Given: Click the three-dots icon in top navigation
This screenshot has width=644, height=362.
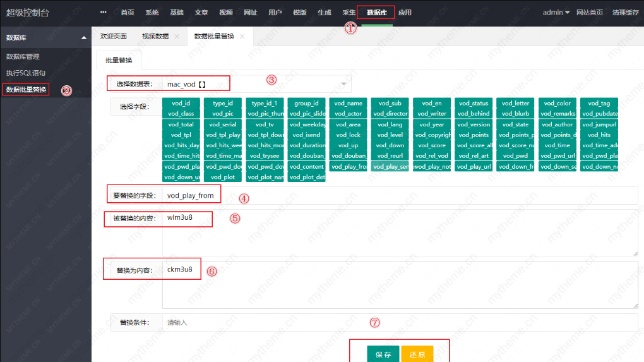Looking at the screenshot, I should [104, 13].
